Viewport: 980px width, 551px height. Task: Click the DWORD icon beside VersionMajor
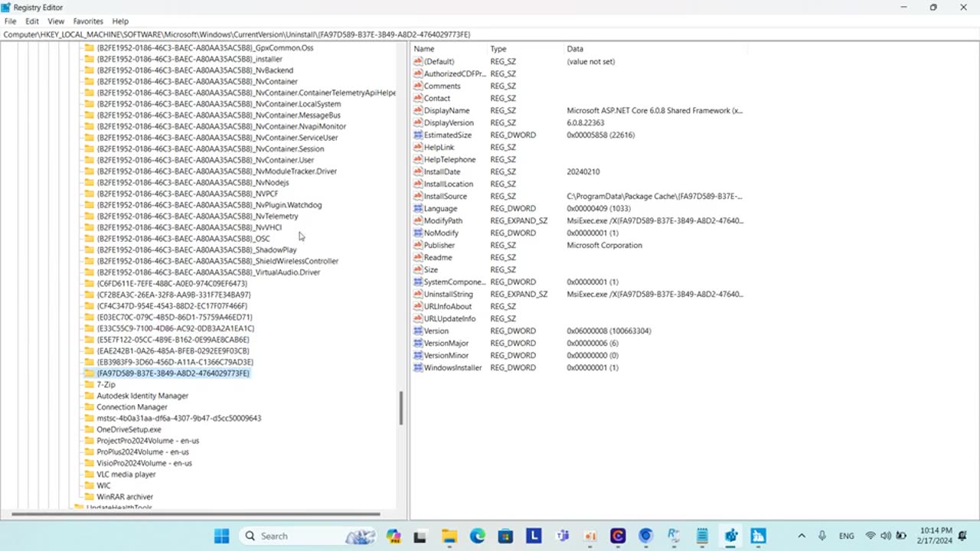click(418, 343)
